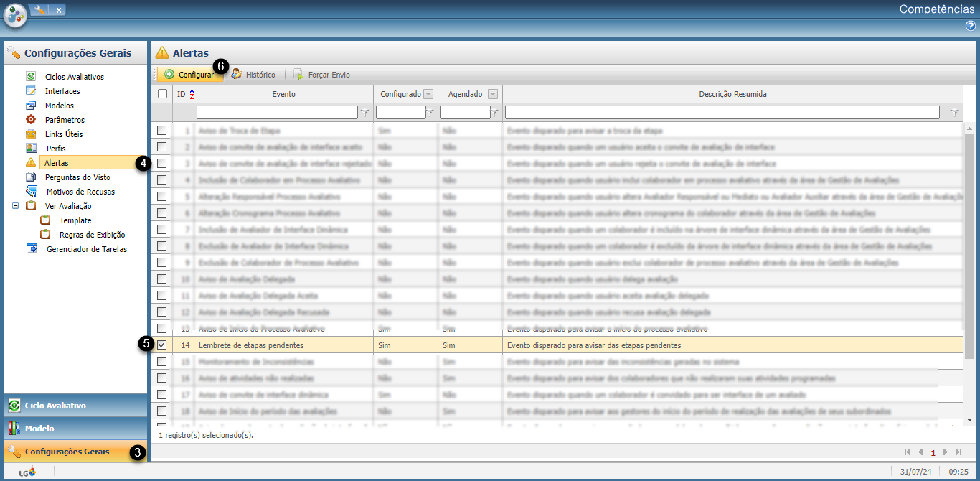Focus the Descrição Resumida filter text field

[722, 113]
